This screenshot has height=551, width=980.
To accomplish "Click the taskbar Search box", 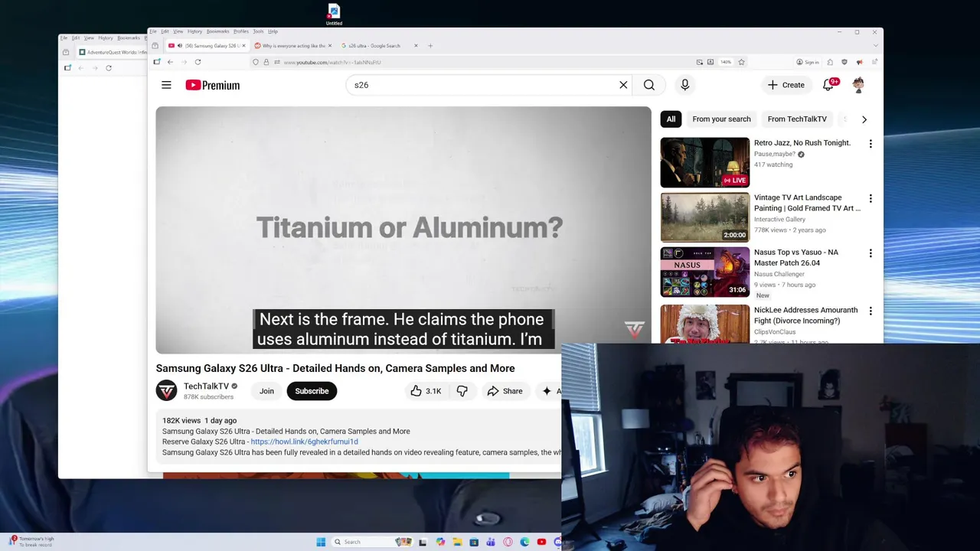I will point(371,542).
